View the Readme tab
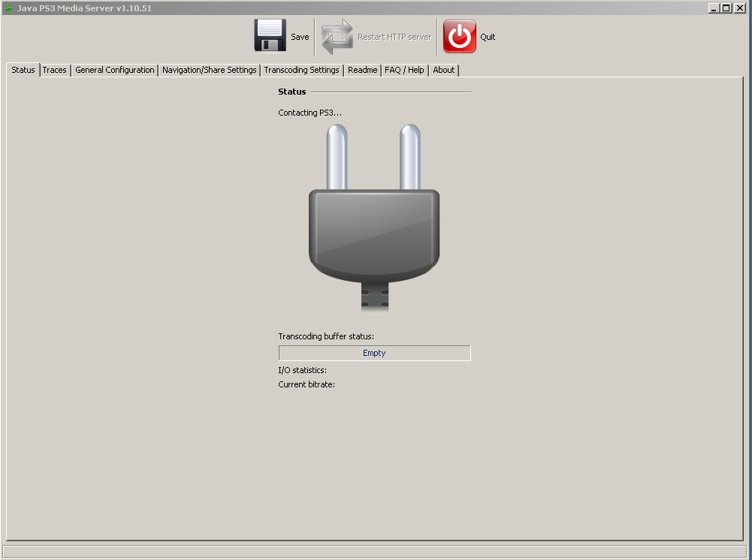This screenshot has width=752, height=560. 362,70
